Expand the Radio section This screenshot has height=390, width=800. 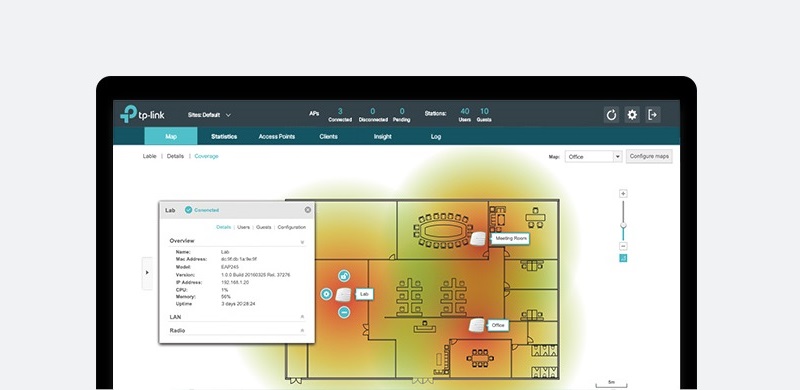point(302,331)
